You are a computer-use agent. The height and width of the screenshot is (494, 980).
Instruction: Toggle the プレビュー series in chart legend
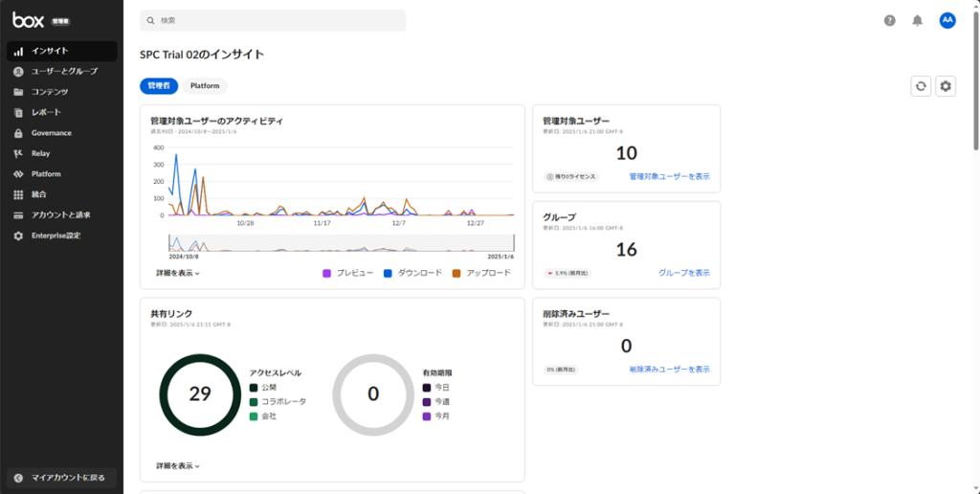(x=347, y=273)
